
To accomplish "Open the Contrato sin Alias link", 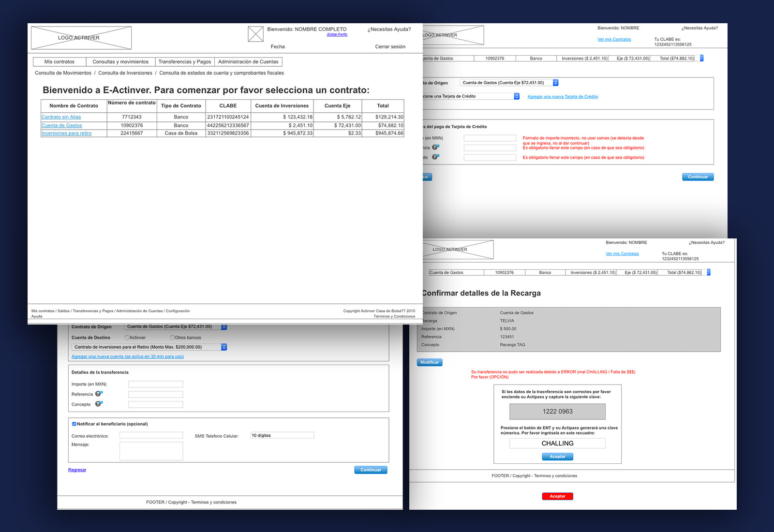I will coord(61,117).
